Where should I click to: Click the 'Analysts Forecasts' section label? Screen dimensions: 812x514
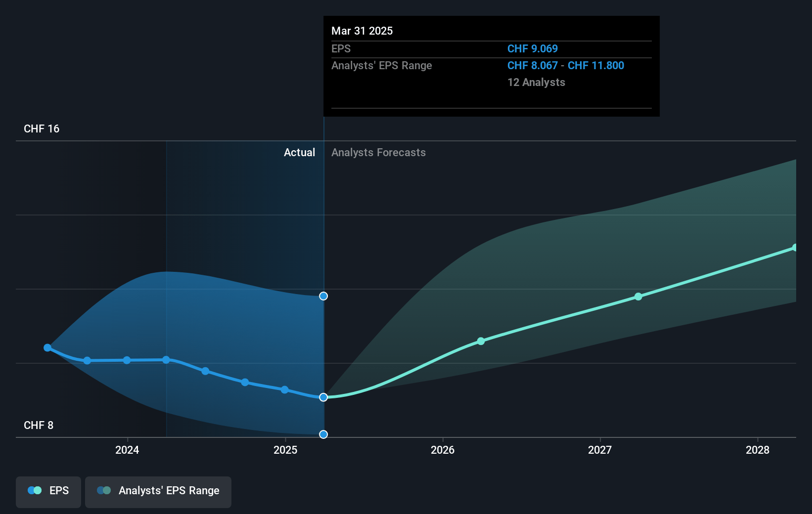coord(378,153)
